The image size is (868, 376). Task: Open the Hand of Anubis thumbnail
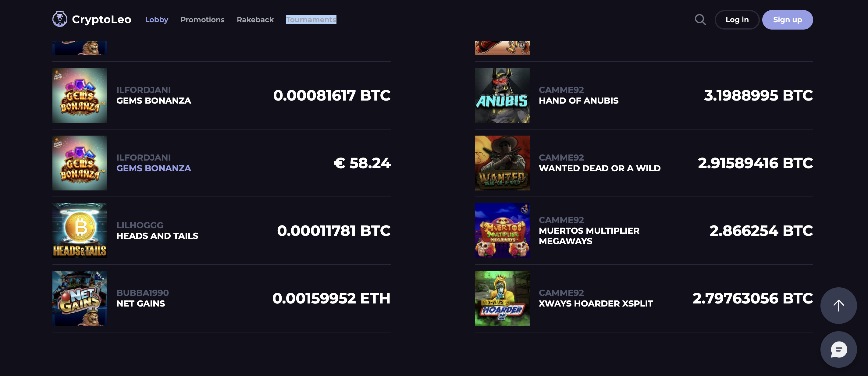(502, 95)
